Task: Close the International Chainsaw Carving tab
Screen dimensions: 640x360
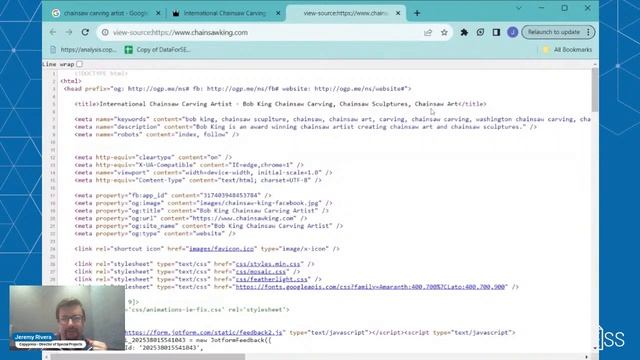Action: (x=278, y=13)
